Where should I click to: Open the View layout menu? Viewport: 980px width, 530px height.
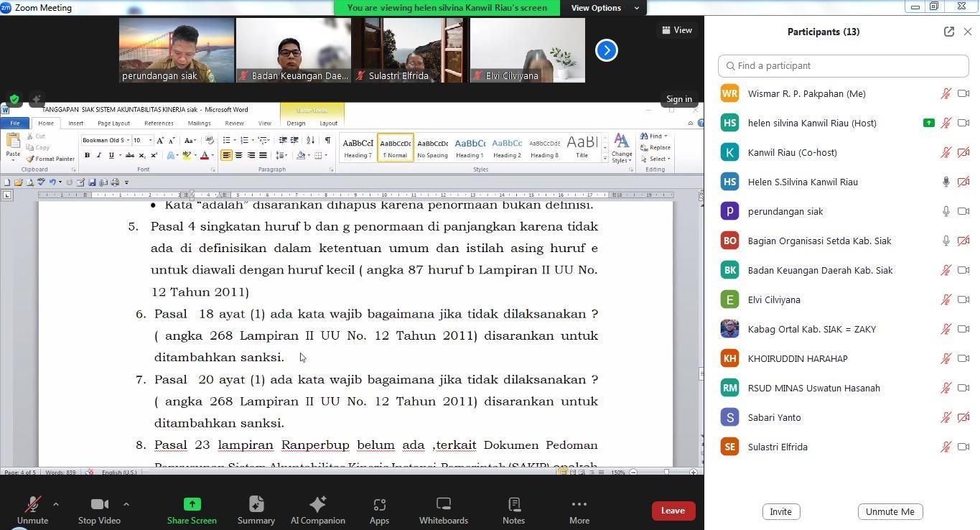tap(677, 30)
